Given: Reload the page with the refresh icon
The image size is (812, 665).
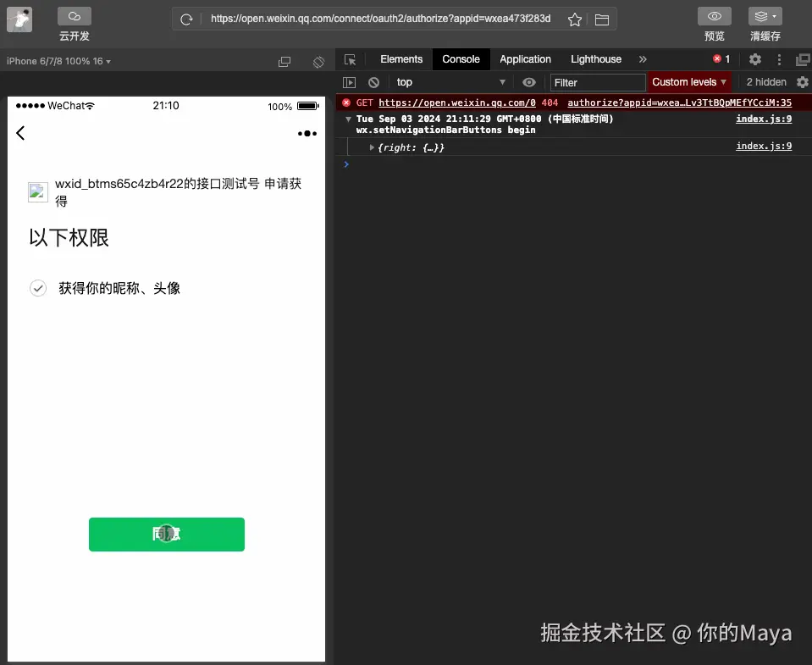Looking at the screenshot, I should pyautogui.click(x=186, y=19).
